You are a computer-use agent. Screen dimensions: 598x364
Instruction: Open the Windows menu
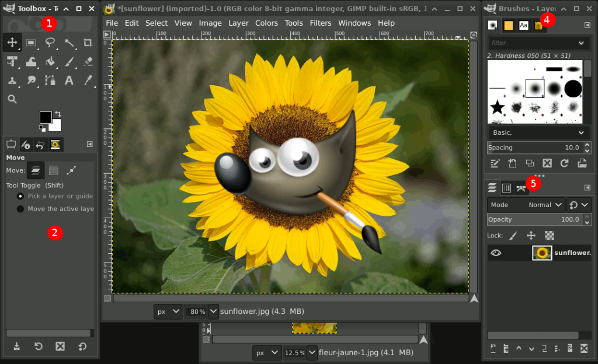[354, 23]
